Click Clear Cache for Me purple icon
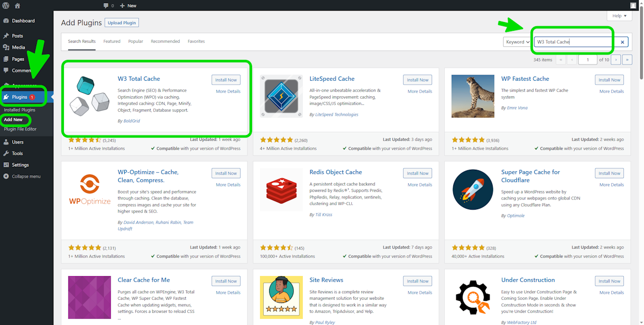644x325 pixels. click(90, 297)
